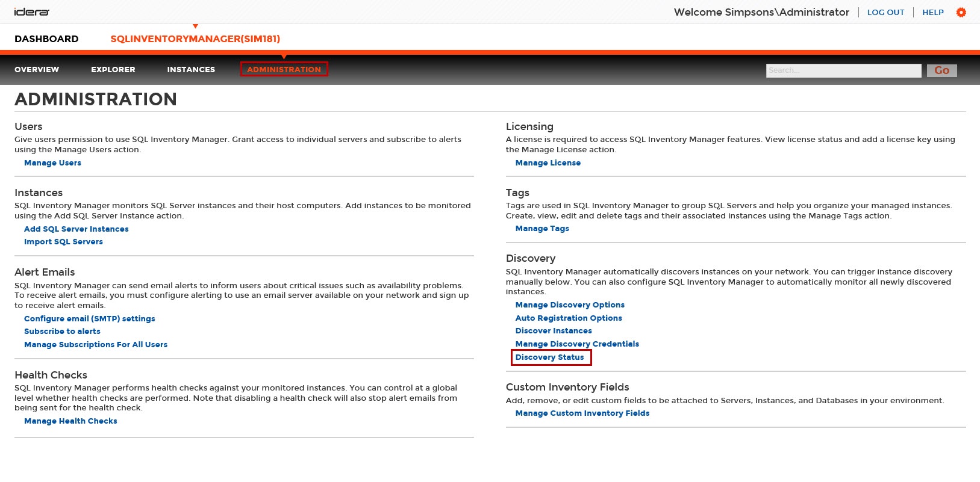Screen dimensions: 980x482
Task: Log out of the session
Action: pos(885,12)
